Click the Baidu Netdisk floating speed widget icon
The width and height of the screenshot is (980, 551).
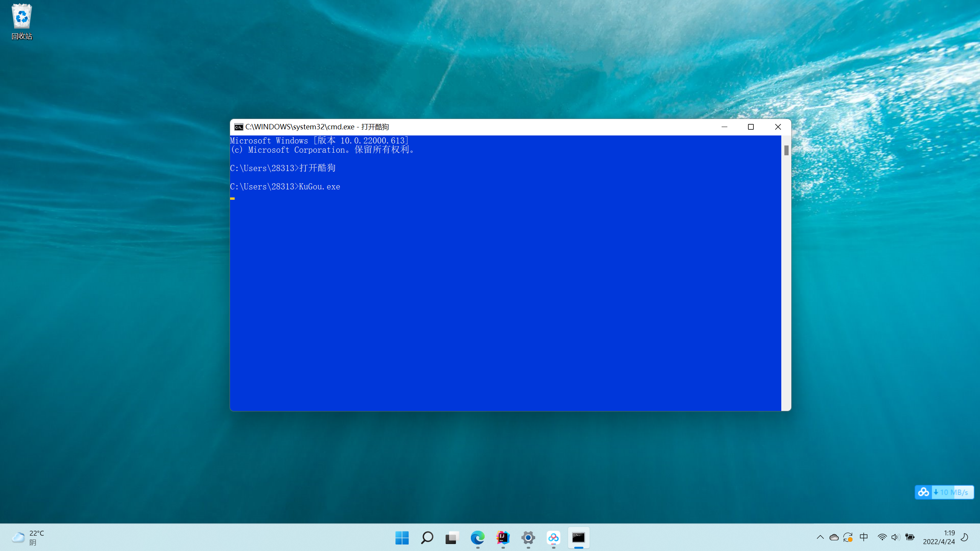click(923, 492)
